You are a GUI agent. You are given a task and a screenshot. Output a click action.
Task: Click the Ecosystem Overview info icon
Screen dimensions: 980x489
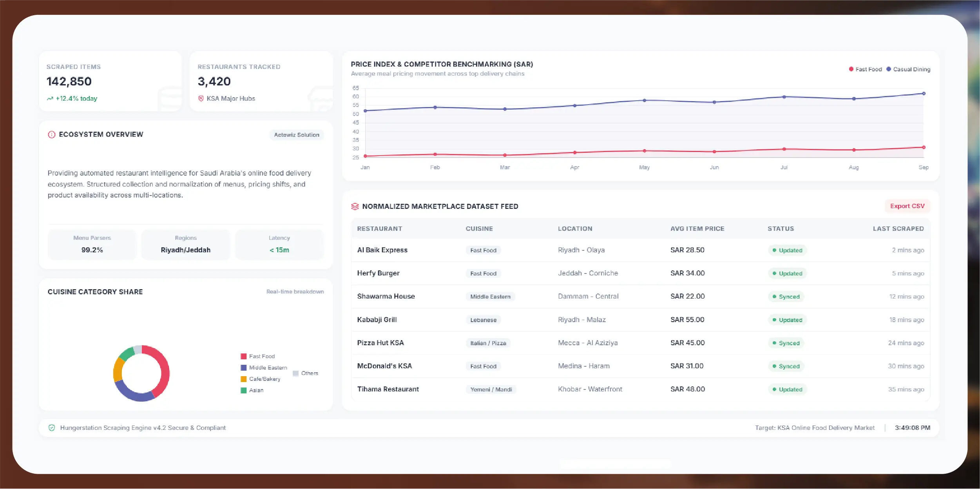[51, 134]
